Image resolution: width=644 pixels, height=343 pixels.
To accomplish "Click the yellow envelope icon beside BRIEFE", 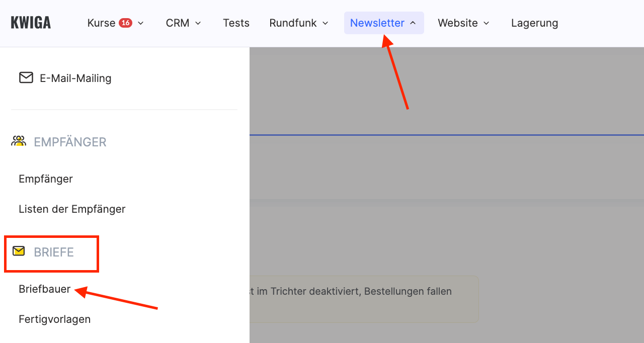I will 19,251.
